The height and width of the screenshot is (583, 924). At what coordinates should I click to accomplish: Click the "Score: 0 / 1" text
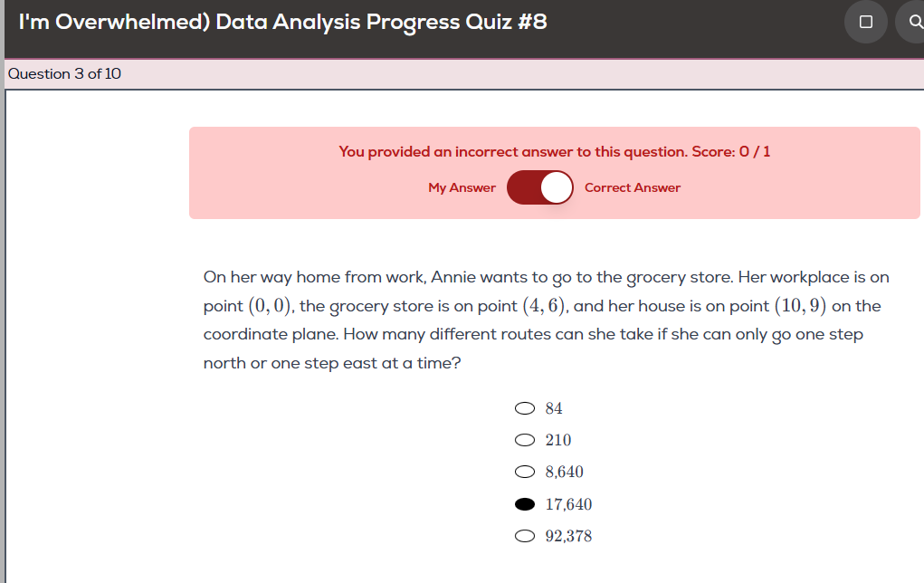point(731,152)
